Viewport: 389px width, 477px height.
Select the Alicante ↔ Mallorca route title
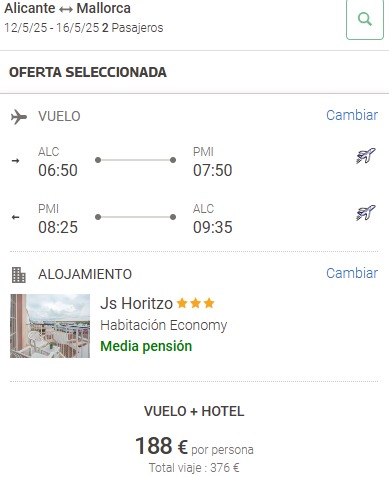click(x=67, y=8)
